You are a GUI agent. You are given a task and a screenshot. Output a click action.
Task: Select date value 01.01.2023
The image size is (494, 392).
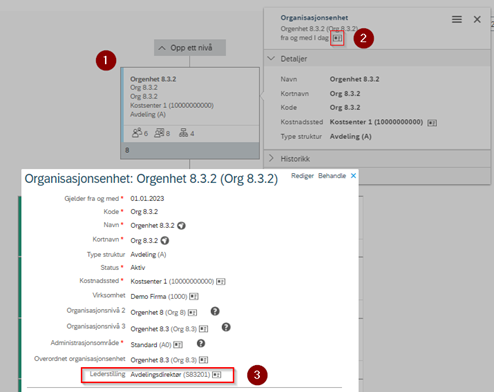click(147, 199)
